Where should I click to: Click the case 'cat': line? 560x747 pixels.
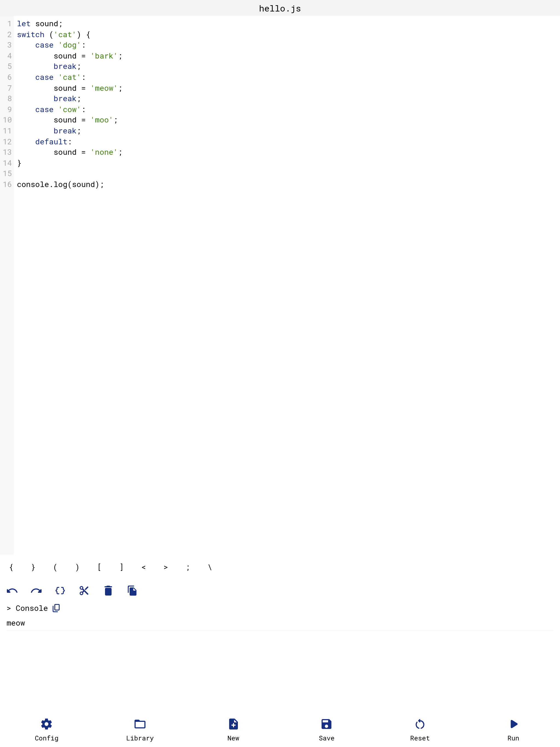coord(60,77)
